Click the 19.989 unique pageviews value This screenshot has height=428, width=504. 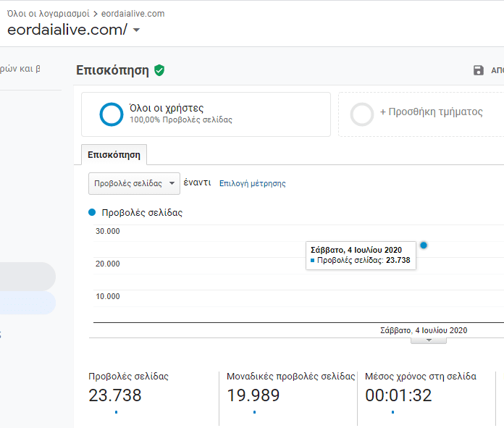click(253, 395)
